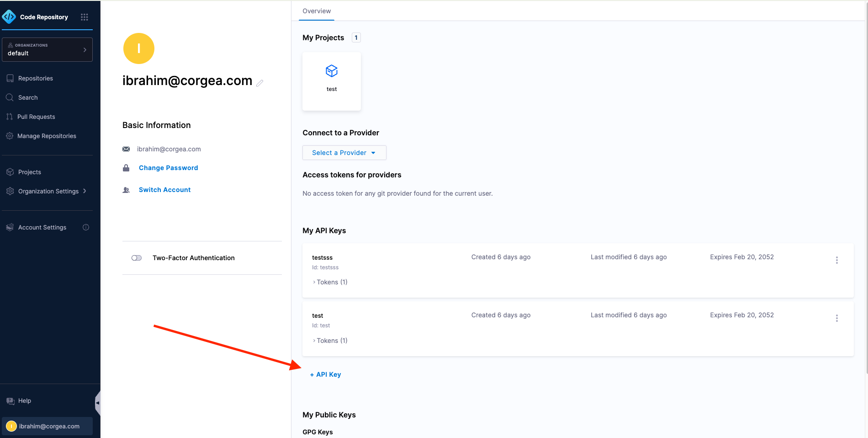Click the yellow profile avatar circle
This screenshot has height=438, width=868.
(x=139, y=48)
